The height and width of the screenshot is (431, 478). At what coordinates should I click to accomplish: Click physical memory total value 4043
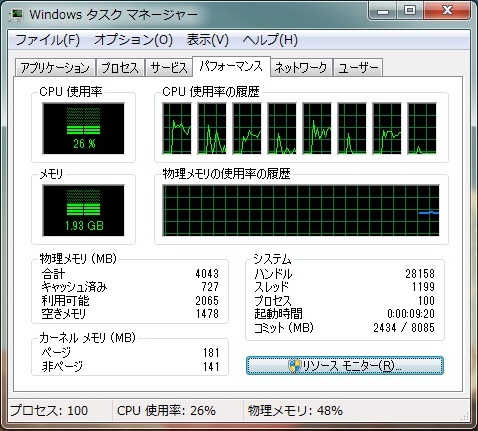click(207, 274)
